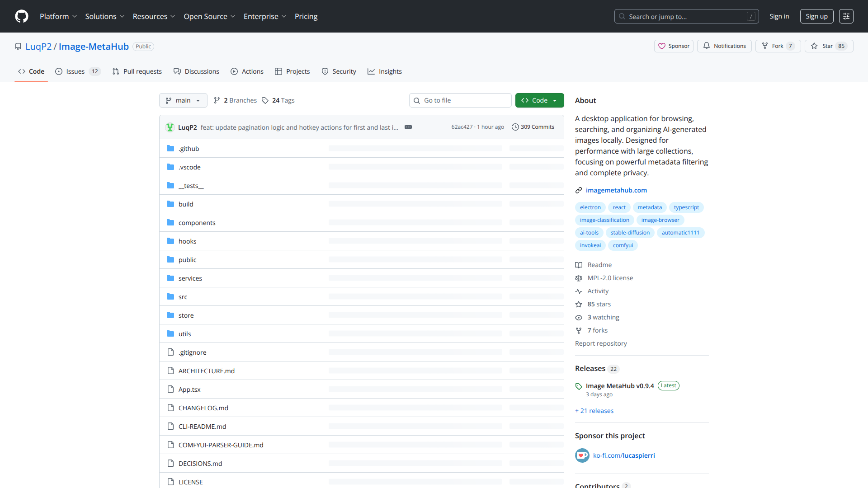Viewport: 868px width, 488px height.
Task: Expand the green Code dropdown arrow
Action: tap(555, 100)
